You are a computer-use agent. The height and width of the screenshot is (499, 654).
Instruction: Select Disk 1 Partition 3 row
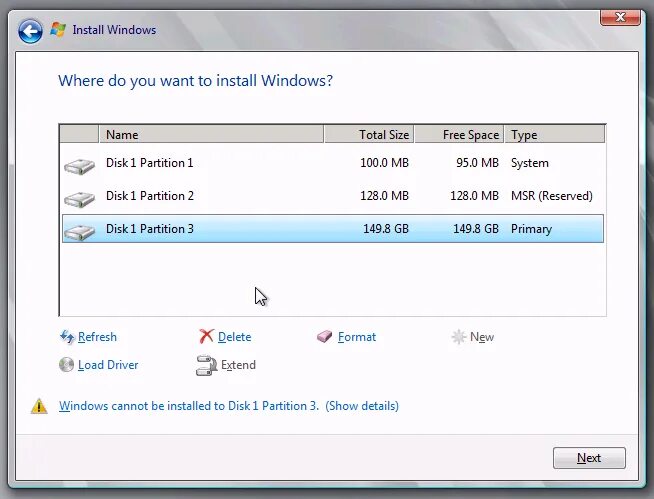333,229
